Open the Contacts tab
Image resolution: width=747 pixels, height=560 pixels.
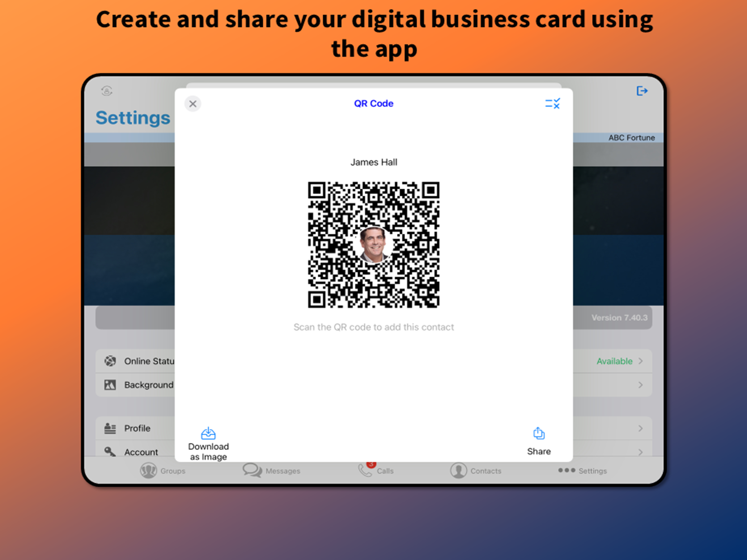(x=476, y=470)
